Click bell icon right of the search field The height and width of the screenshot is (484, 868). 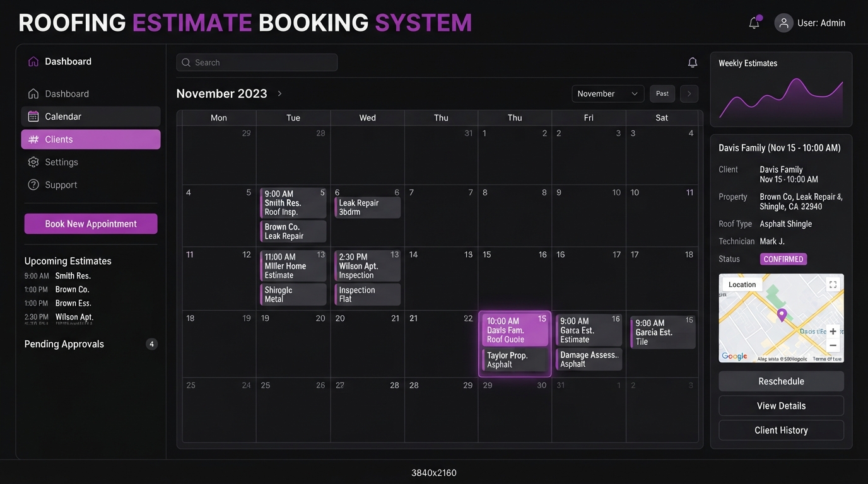click(x=693, y=62)
